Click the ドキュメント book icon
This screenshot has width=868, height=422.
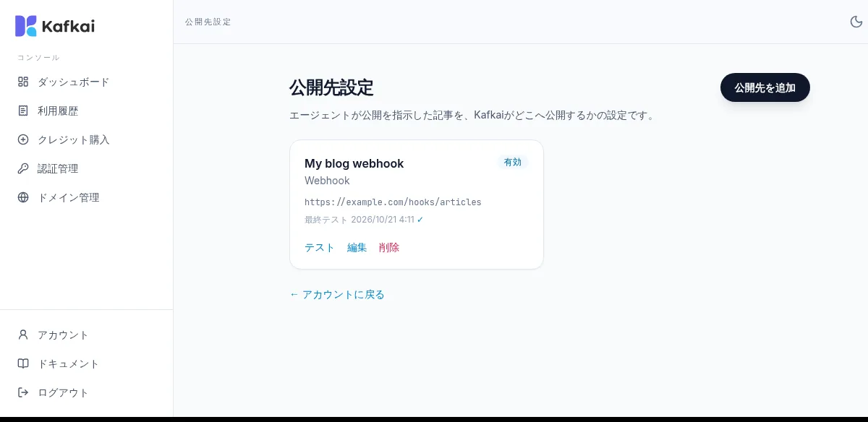point(23,363)
